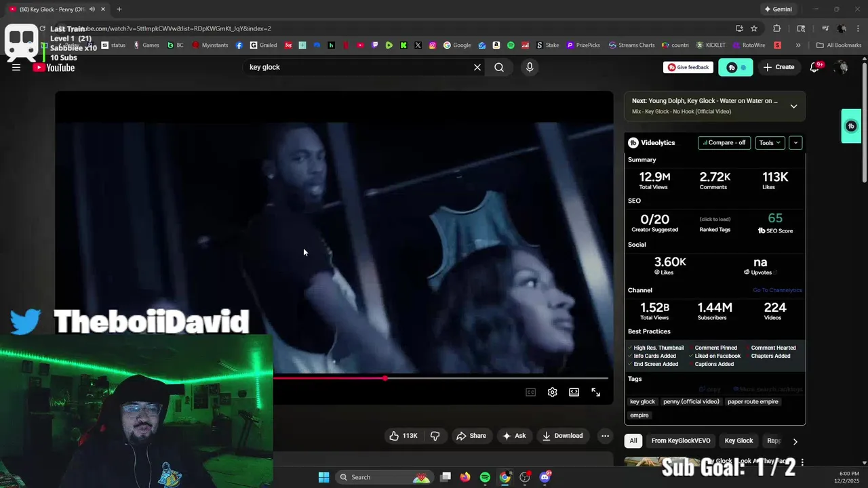
Task: Open the Go To Channelytics link
Action: click(777, 290)
